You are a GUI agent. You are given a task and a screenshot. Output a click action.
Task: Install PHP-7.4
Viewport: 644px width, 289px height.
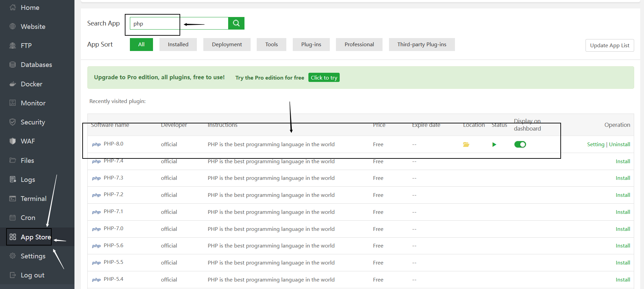[623, 161]
